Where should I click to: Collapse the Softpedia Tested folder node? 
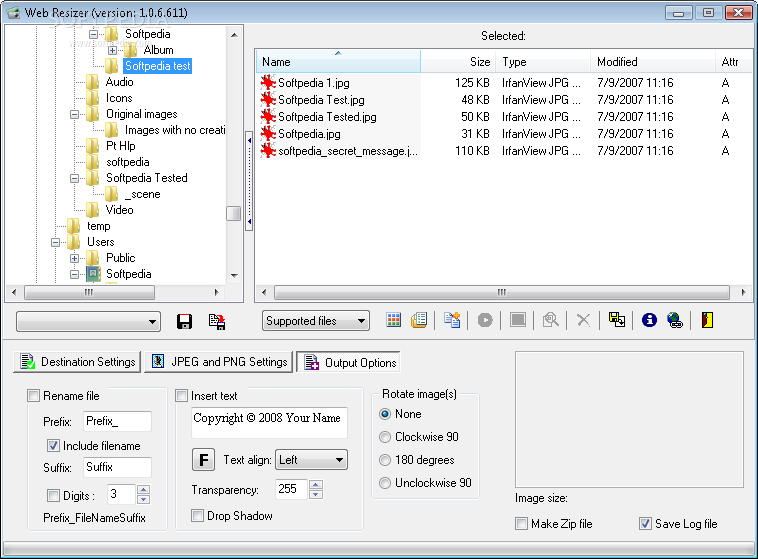[x=74, y=178]
